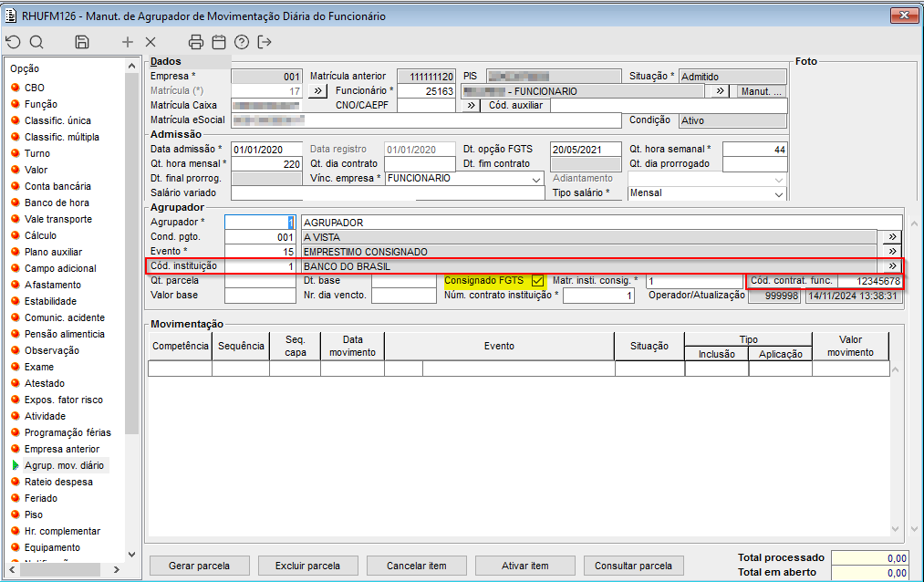Open Feriado sidebar option

(x=41, y=498)
